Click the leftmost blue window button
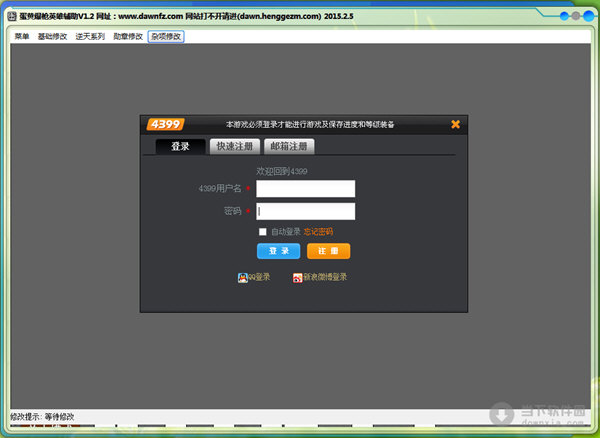Image resolution: width=600 pixels, height=438 pixels. pos(564,16)
